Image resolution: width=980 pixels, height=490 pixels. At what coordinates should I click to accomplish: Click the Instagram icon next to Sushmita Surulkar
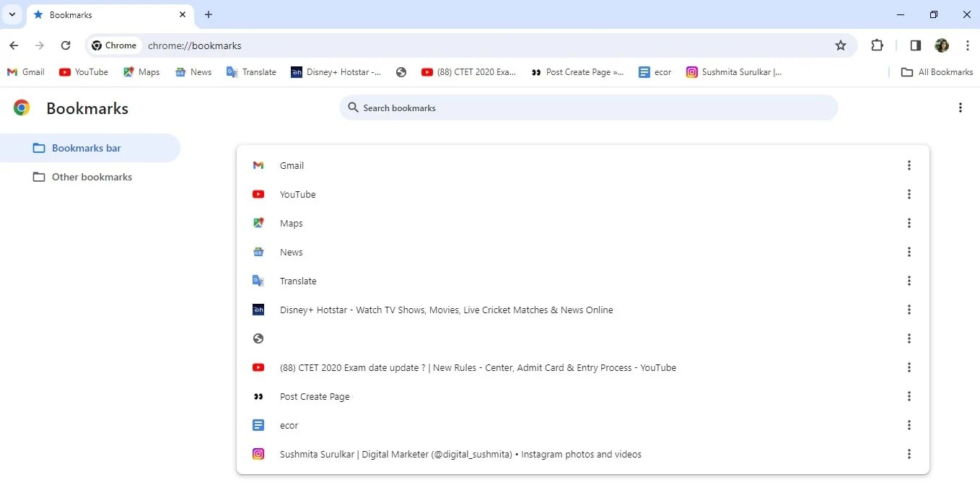[x=691, y=71]
